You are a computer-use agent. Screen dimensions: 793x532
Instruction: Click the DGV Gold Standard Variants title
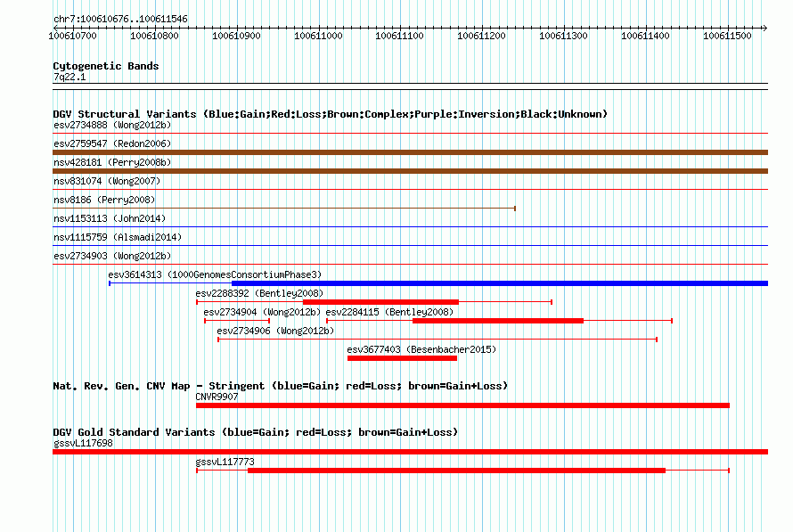tap(256, 432)
